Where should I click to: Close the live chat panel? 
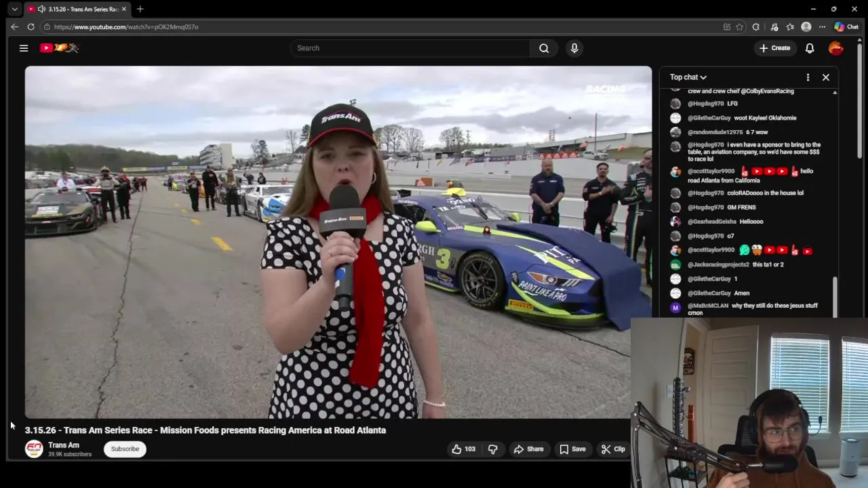pos(826,77)
